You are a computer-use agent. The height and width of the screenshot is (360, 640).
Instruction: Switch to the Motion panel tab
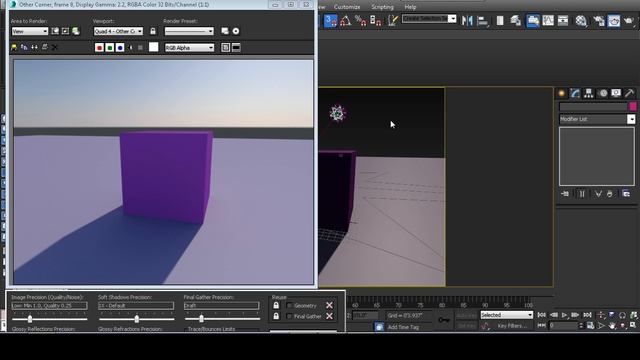pos(602,93)
